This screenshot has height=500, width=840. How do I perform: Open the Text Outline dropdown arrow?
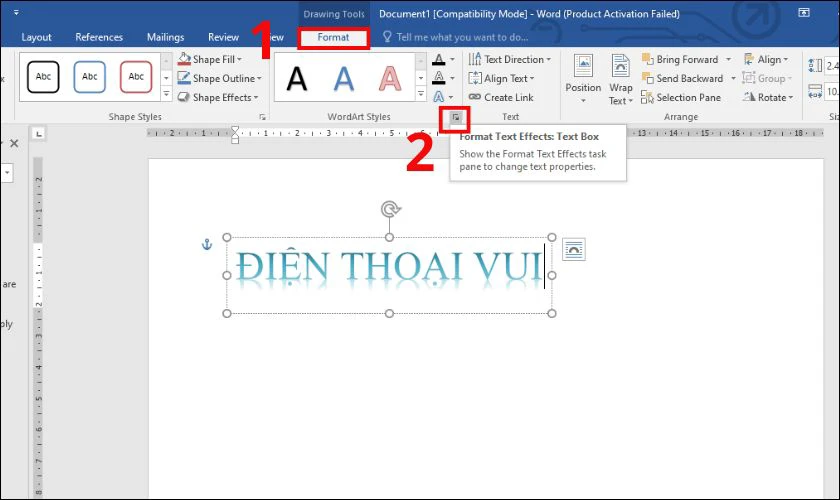[x=453, y=78]
